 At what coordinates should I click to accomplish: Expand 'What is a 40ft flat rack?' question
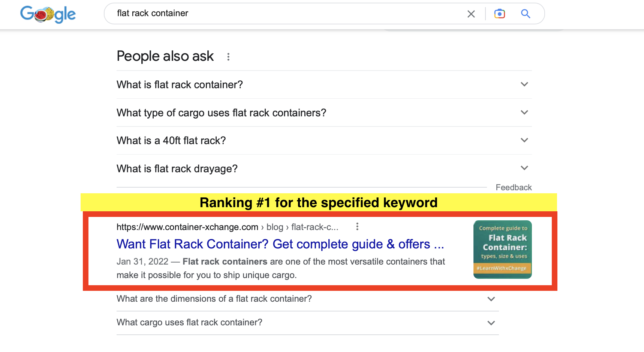[x=324, y=140]
